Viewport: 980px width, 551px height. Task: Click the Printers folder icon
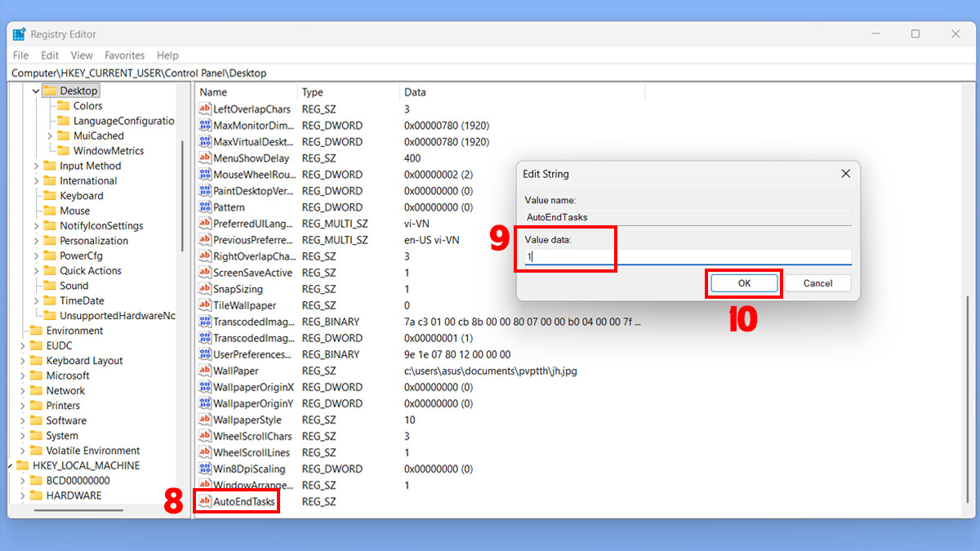[x=36, y=406]
